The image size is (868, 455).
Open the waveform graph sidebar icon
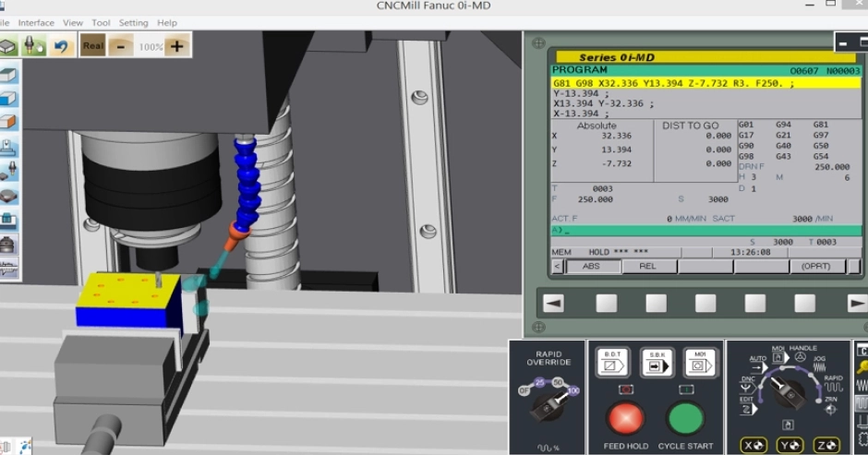click(x=8, y=268)
